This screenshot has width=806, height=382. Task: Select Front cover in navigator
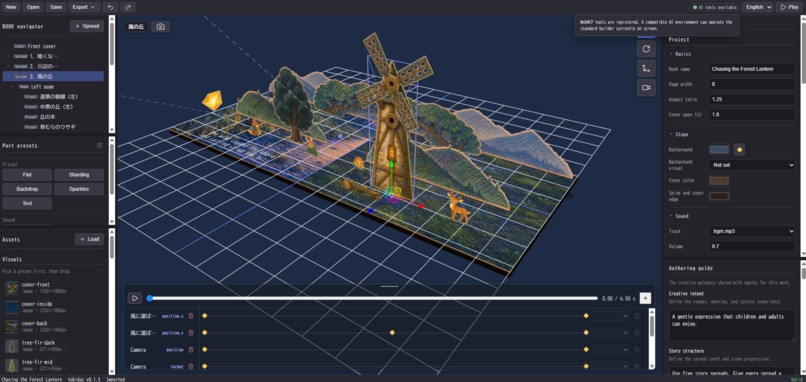[x=53, y=46]
